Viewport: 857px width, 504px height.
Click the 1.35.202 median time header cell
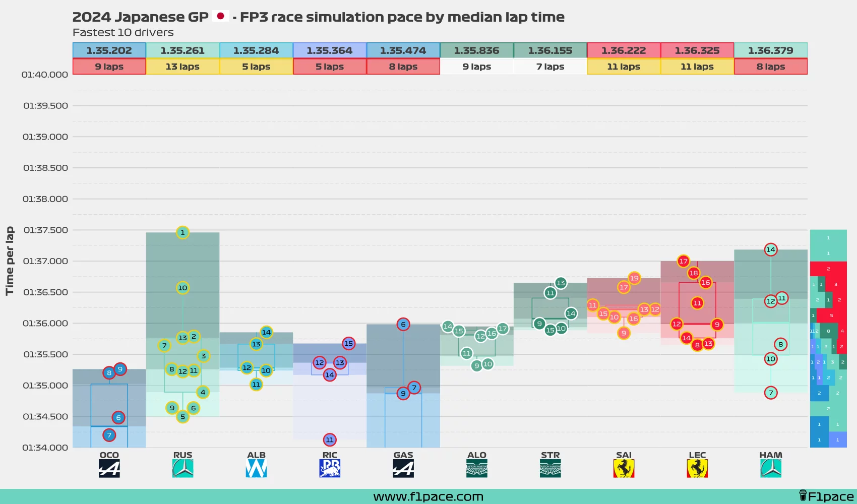point(109,50)
